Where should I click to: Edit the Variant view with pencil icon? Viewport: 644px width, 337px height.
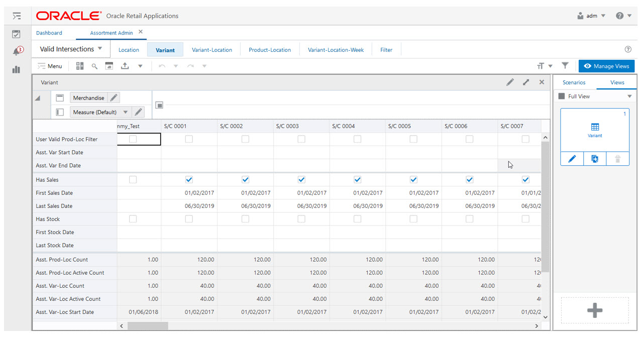pos(572,159)
